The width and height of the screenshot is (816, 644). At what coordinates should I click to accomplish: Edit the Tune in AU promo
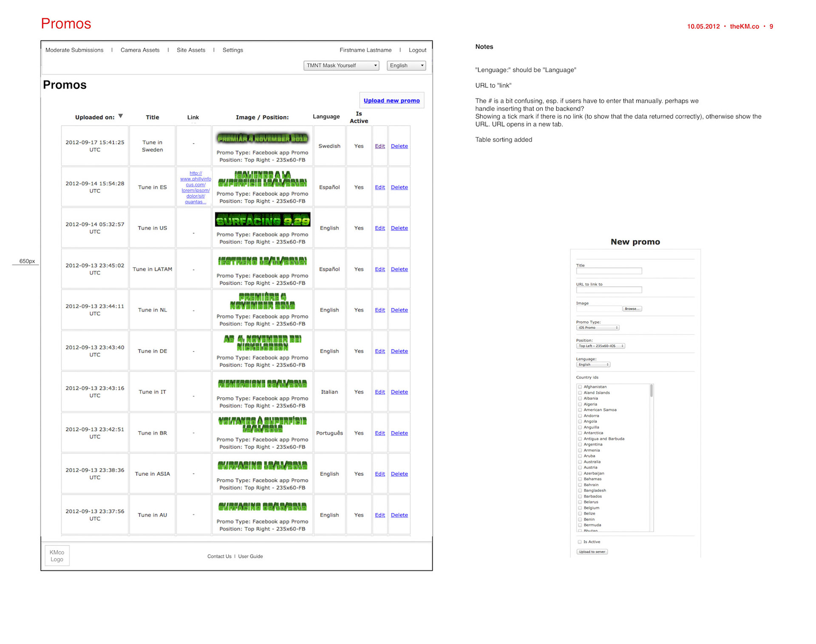380,515
